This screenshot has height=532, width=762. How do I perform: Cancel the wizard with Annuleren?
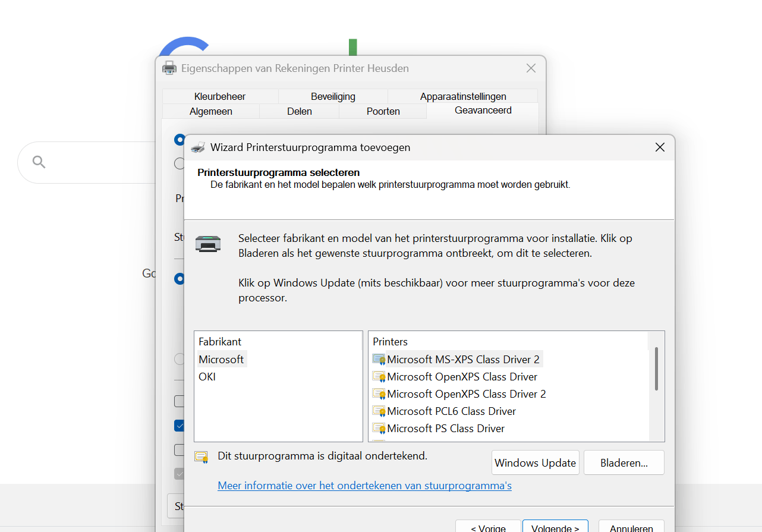(x=631, y=527)
